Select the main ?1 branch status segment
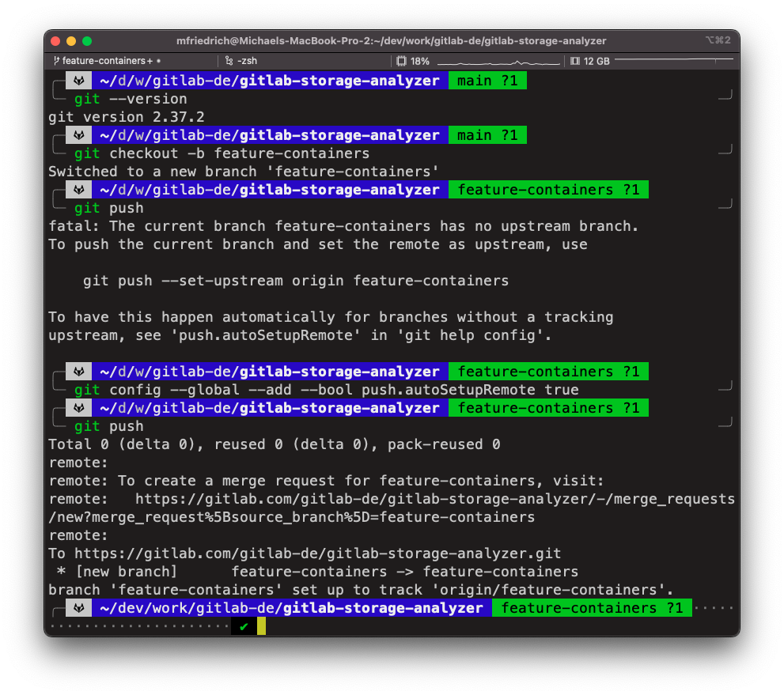This screenshot has width=784, height=695. [x=487, y=80]
